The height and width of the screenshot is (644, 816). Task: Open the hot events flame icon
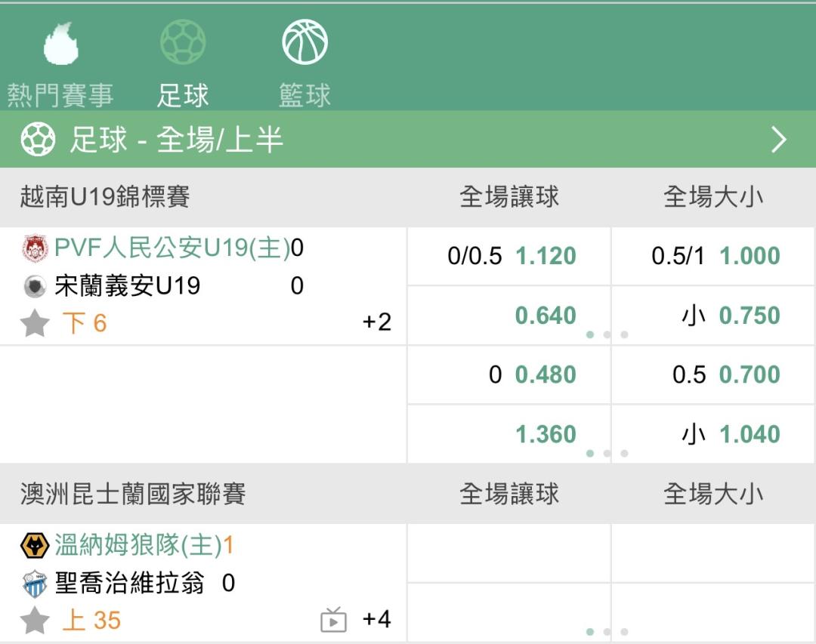pyautogui.click(x=61, y=42)
